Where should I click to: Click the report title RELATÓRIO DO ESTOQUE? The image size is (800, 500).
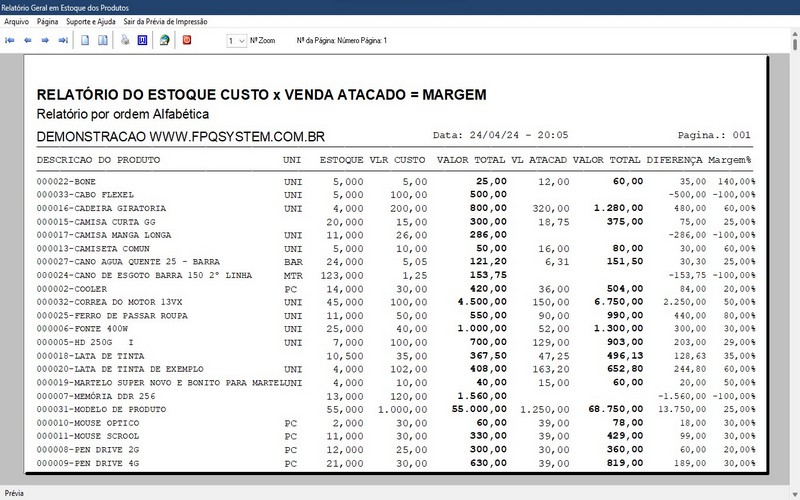(261, 95)
